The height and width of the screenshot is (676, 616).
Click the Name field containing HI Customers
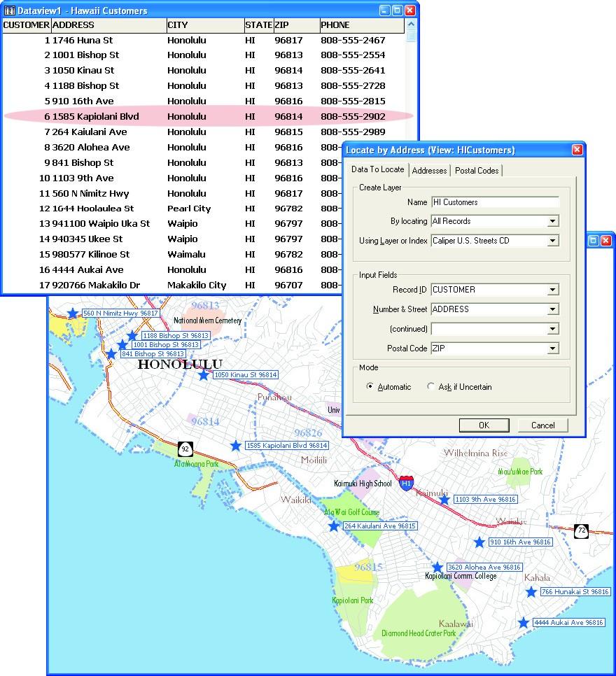coord(495,202)
